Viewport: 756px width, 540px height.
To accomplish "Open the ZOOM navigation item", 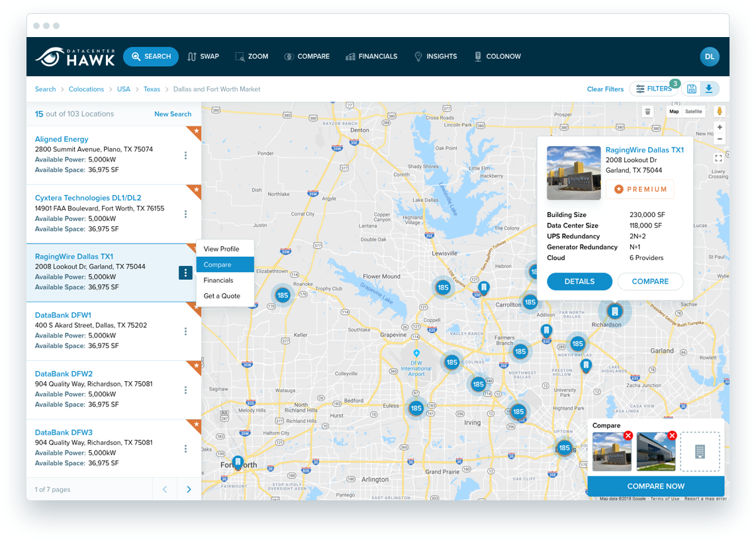I will pyautogui.click(x=251, y=56).
